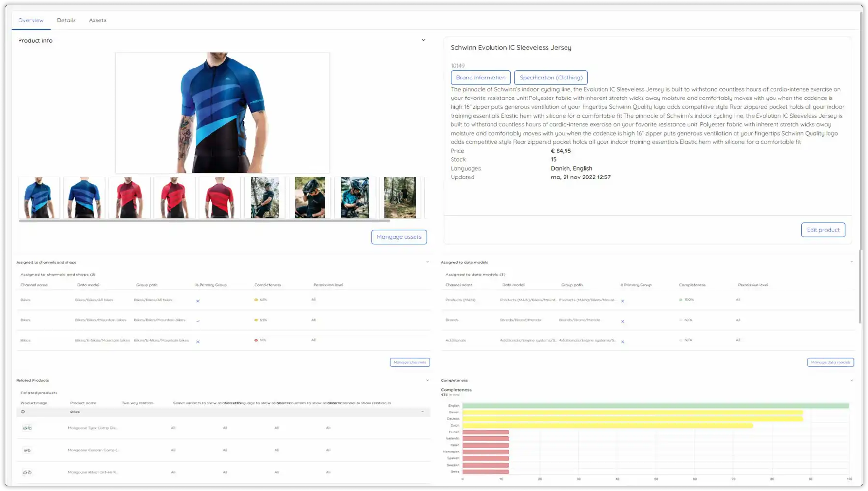The height and width of the screenshot is (491, 868).
Task: Click the Edit product button
Action: [823, 230]
